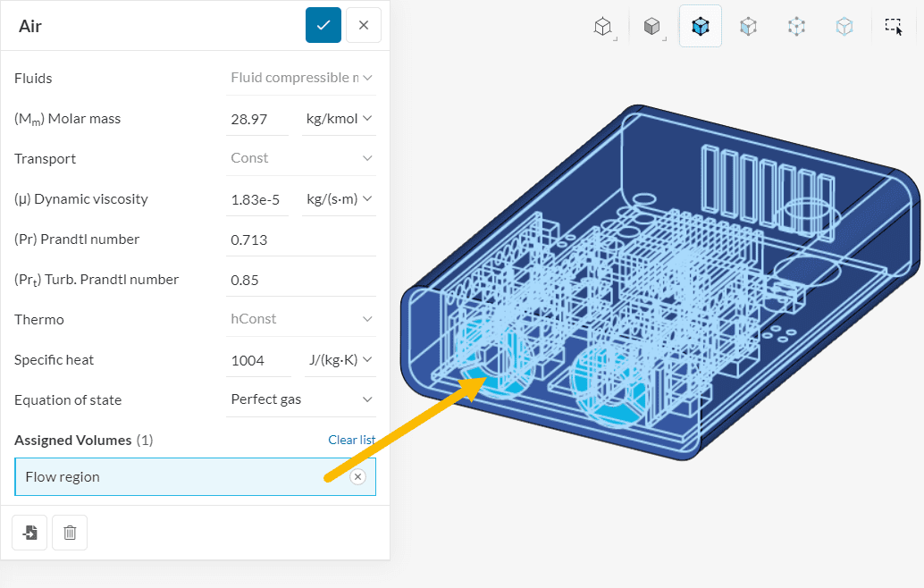Open the view orientation cube menu
The image size is (924, 588).
pos(604,27)
